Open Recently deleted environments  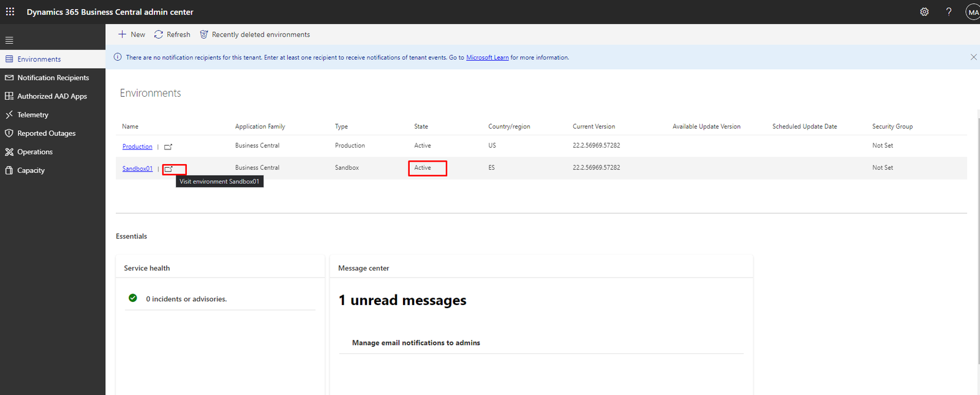(255, 34)
